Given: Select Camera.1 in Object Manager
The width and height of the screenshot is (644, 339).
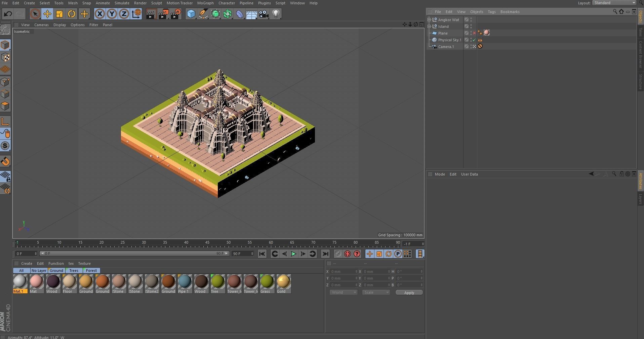Looking at the screenshot, I should click(x=446, y=47).
